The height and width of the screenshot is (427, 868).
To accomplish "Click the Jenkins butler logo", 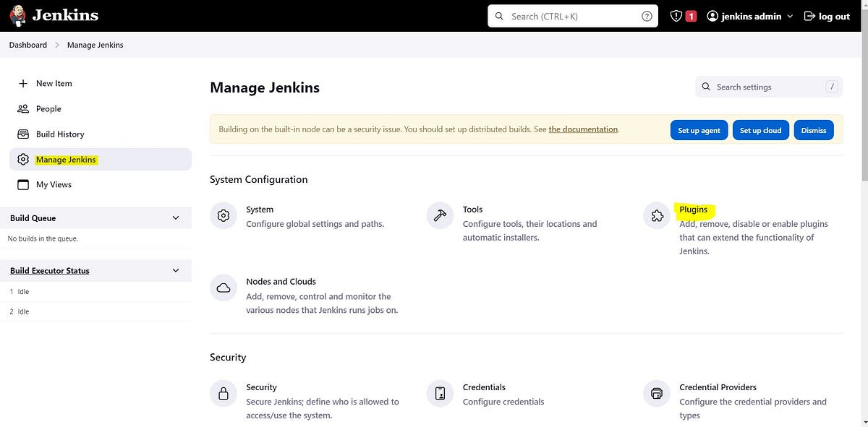I will (x=18, y=15).
